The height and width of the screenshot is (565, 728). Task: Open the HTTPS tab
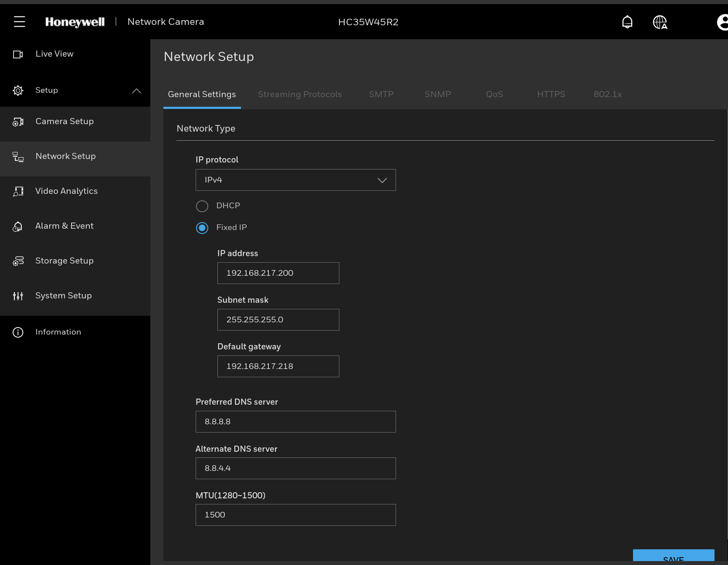(x=551, y=94)
